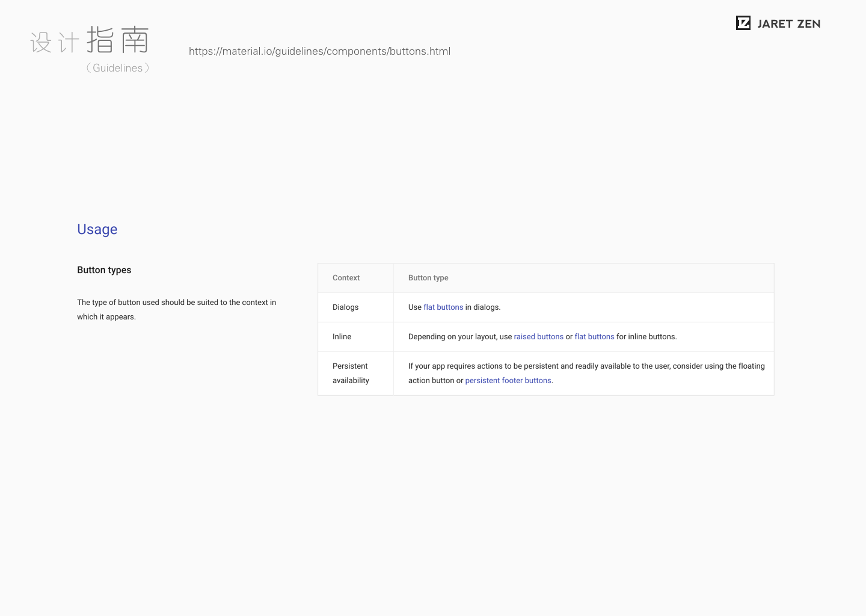866x616 pixels.
Task: Open the material.io buttons guidelines URL
Action: 319,51
